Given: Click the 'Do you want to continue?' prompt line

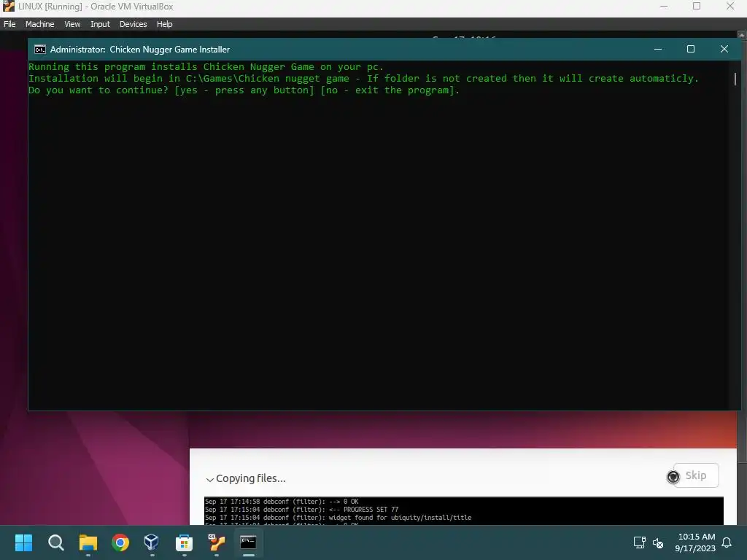Looking at the screenshot, I should coord(244,90).
